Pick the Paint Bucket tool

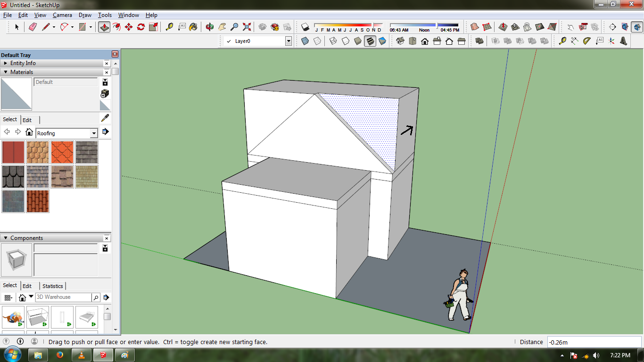pos(193,27)
